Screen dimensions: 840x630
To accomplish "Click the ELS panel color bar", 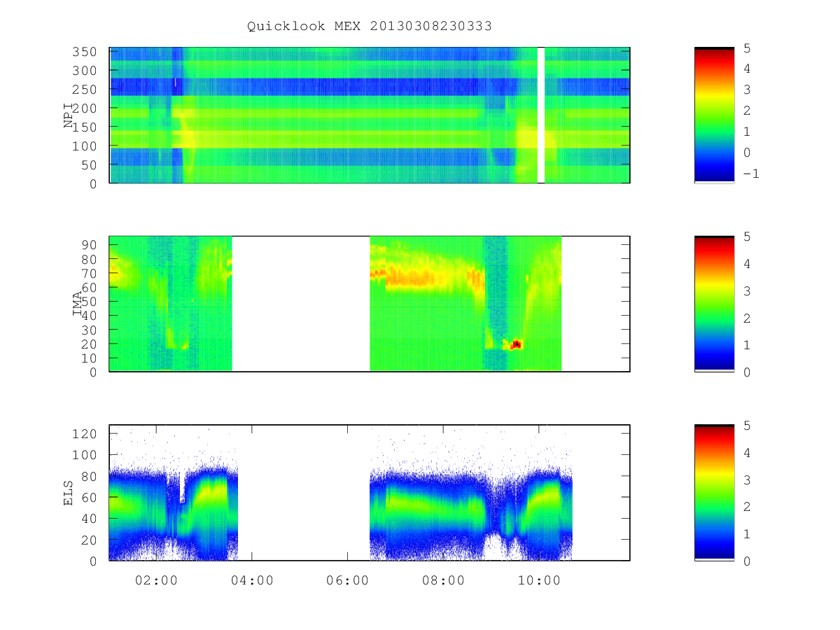I will coord(714,492).
